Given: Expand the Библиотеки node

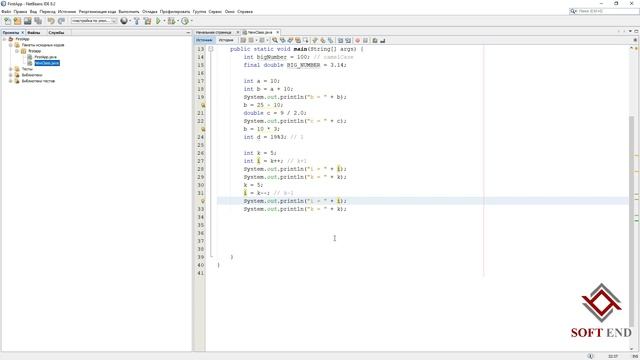Looking at the screenshot, I should pos(11,75).
